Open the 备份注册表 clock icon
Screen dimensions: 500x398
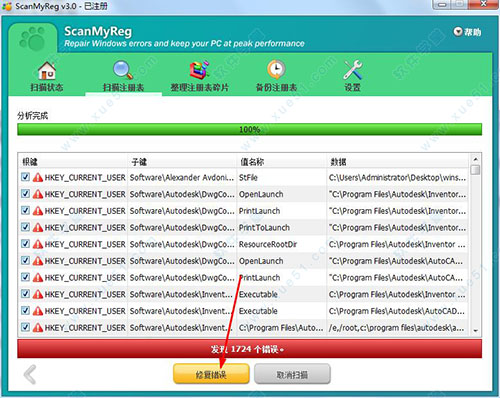[276, 70]
